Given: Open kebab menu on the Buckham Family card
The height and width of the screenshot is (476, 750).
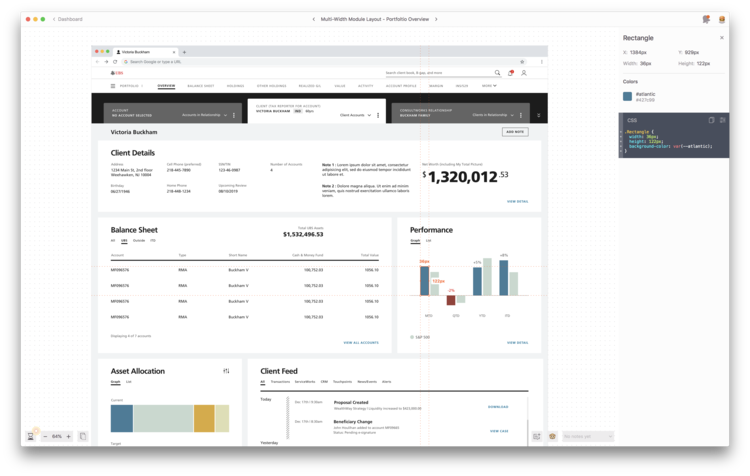Looking at the screenshot, I should click(x=520, y=115).
